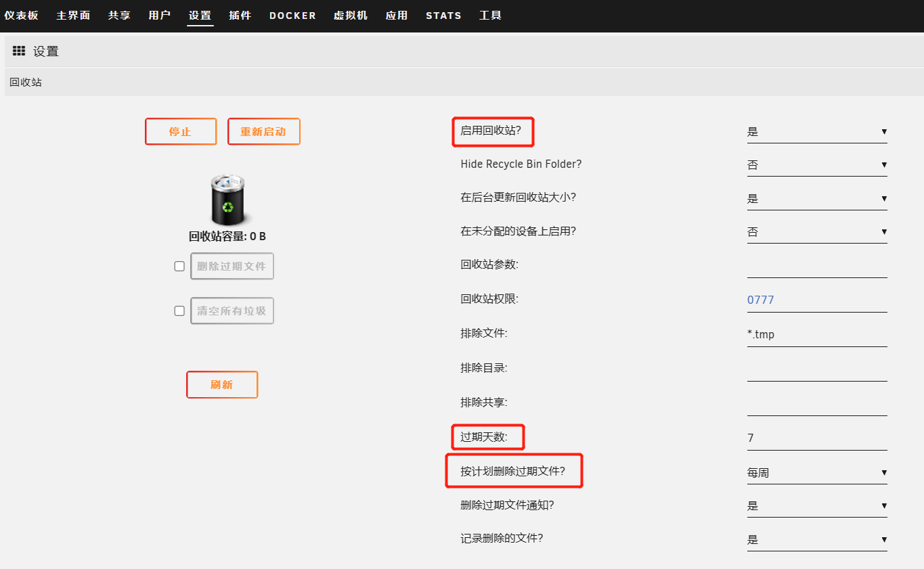The height and width of the screenshot is (569, 924).
Task: Open the 按计划删除过期文件 schedule dropdown
Action: [816, 473]
